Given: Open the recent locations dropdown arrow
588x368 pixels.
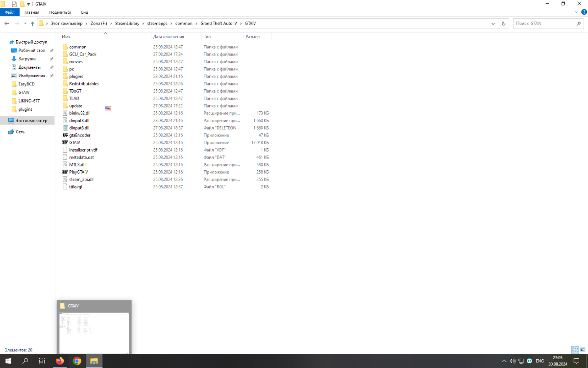Looking at the screenshot, I should tap(25, 23).
